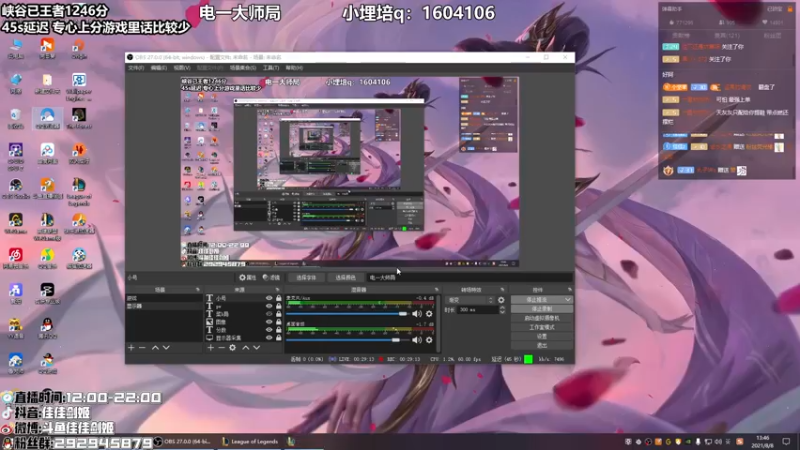The width and height of the screenshot is (800, 450).
Task: Enable 工作室模式 studio mode
Action: coord(542,327)
